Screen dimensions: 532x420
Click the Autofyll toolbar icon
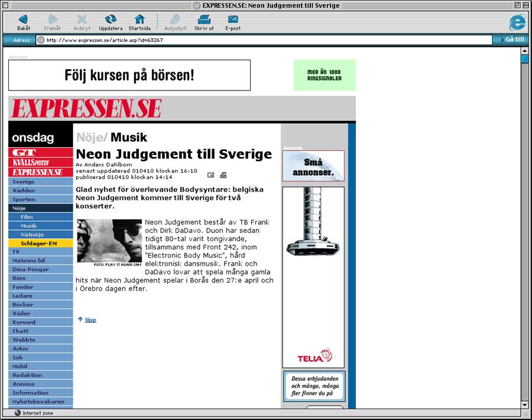point(175,22)
